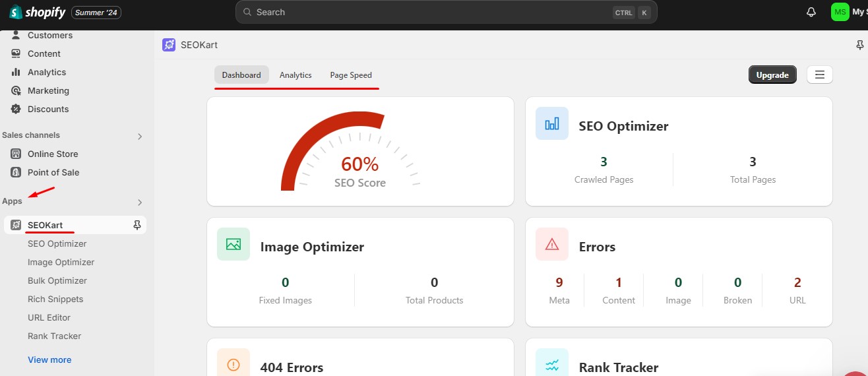This screenshot has height=376, width=868.
Task: Click the Errors warning triangle icon
Action: (552, 244)
